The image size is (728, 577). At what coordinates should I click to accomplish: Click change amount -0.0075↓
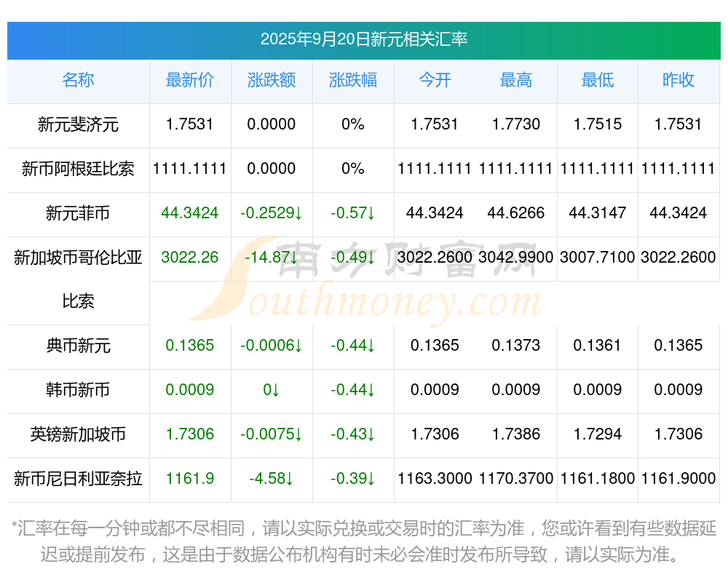(271, 434)
